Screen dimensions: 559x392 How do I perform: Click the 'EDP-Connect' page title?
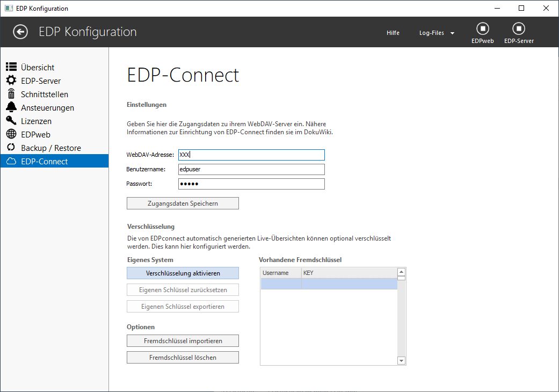tap(183, 75)
